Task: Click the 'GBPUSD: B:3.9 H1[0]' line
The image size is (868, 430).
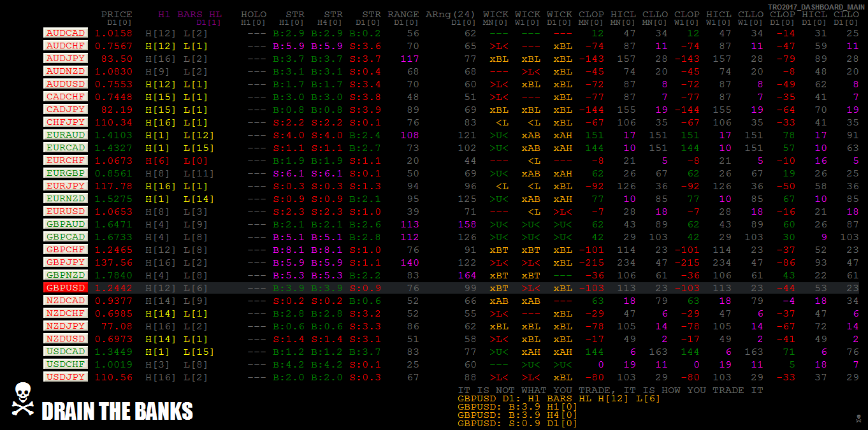Action: click(x=517, y=406)
